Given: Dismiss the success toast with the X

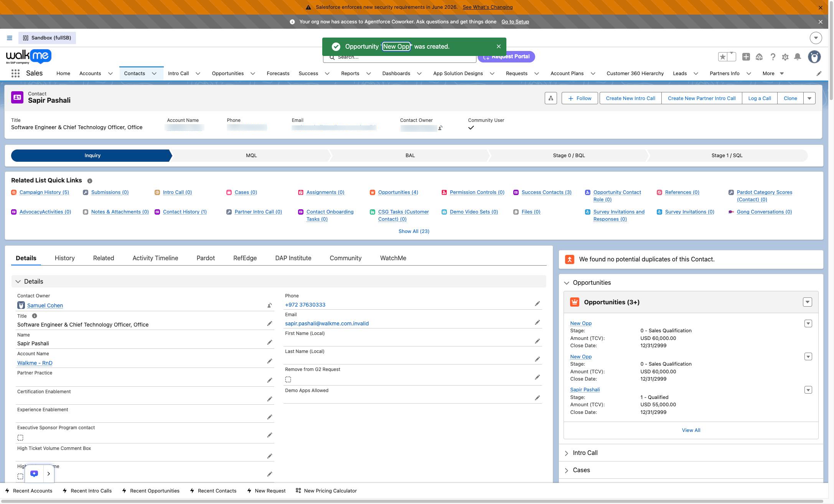Looking at the screenshot, I should click(x=499, y=46).
